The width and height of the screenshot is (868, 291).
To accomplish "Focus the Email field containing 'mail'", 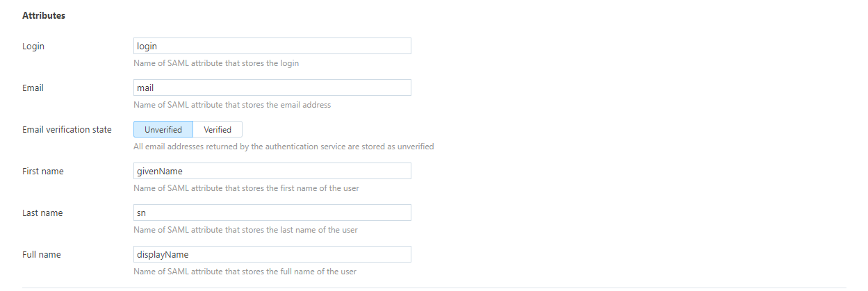I will coord(272,88).
